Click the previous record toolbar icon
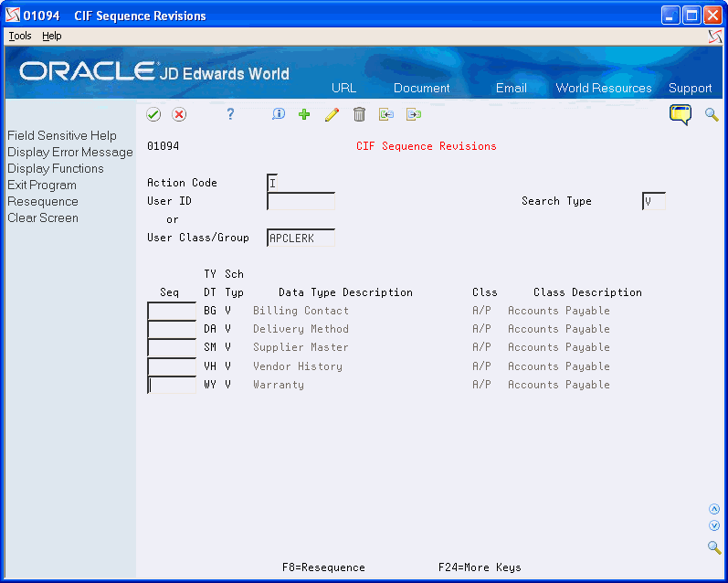The height and width of the screenshot is (583, 728). coord(386,114)
